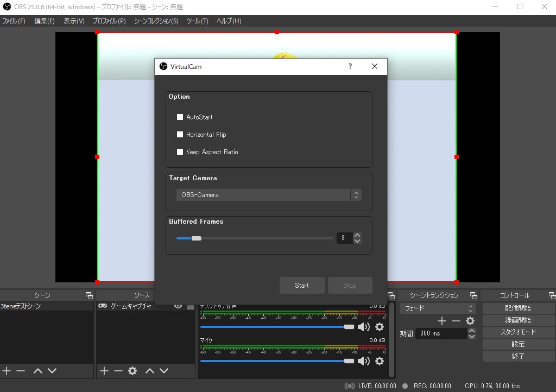Open the 編集(E) menu
This screenshot has height=392, width=556.
(45, 21)
